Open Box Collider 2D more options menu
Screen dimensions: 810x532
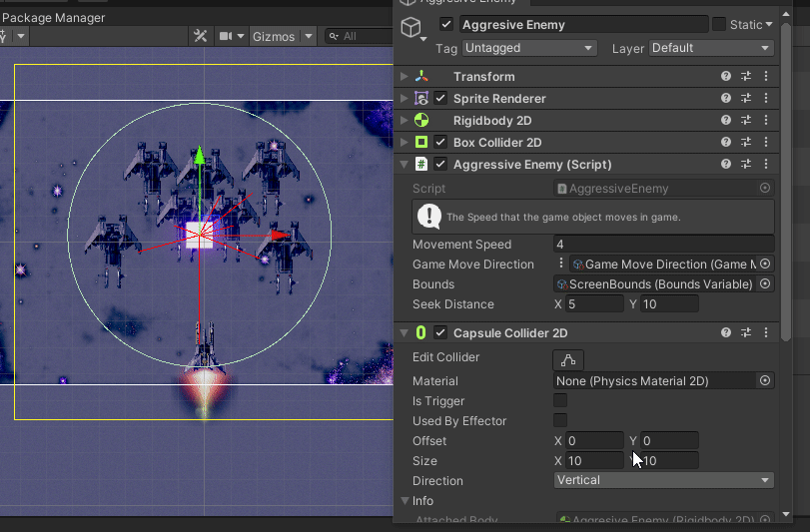[766, 142]
